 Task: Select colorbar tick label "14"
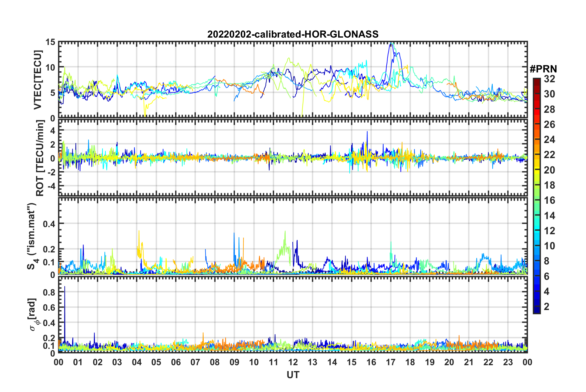coord(549,215)
